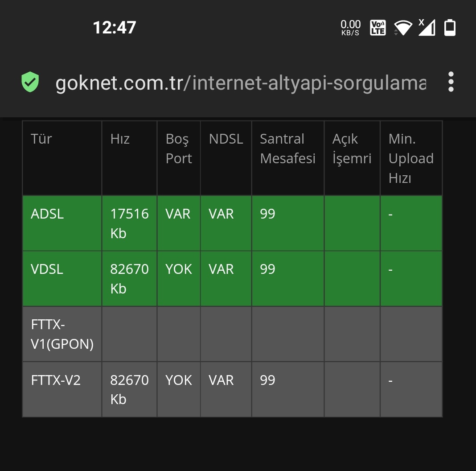Select the Hız column header
The image size is (476, 471).
tap(120, 139)
